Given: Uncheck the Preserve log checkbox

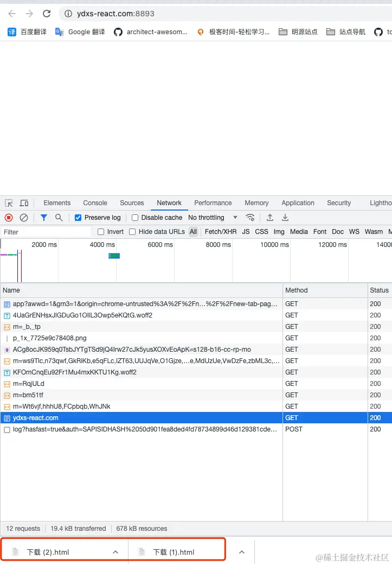Looking at the screenshot, I should (78, 218).
